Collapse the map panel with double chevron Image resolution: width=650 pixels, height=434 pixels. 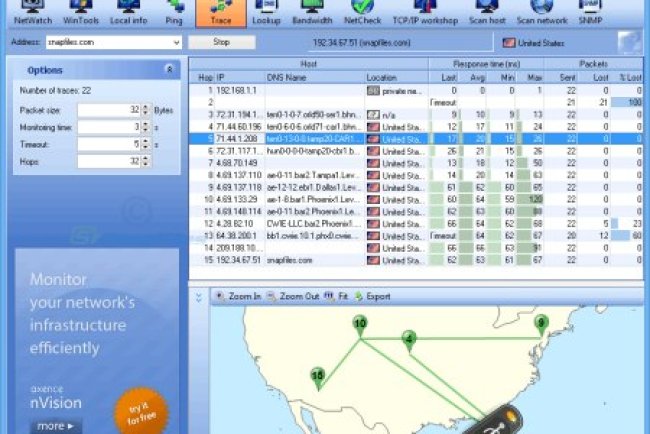pos(198,297)
